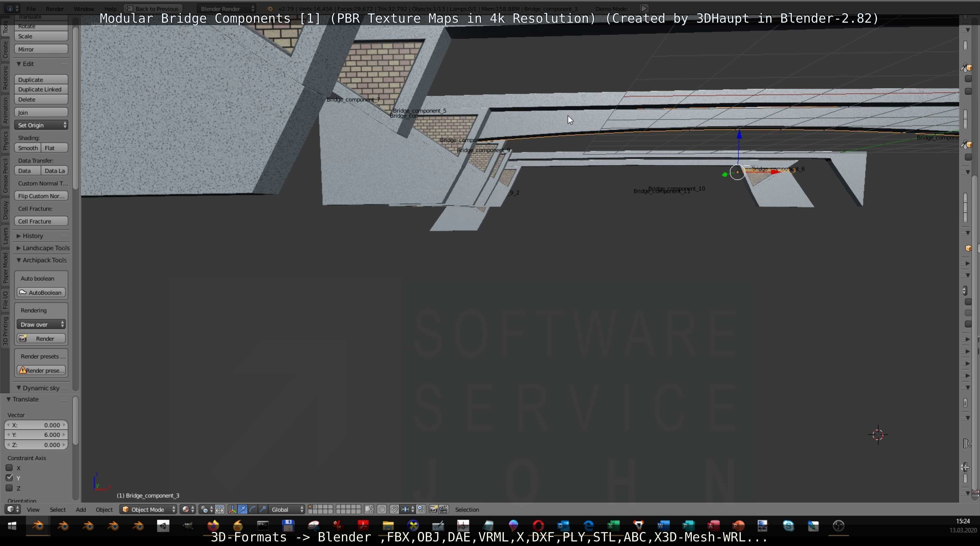
Task: Click Translate Vector X value field
Action: (x=36, y=425)
